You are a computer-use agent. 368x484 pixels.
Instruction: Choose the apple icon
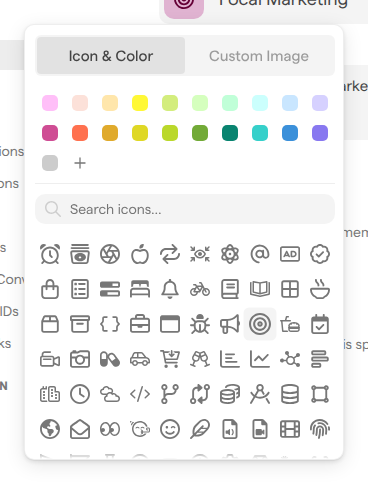coord(140,254)
